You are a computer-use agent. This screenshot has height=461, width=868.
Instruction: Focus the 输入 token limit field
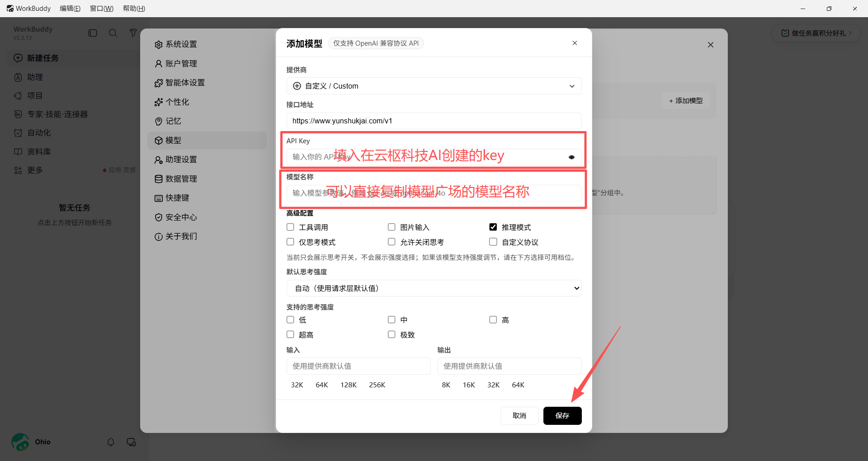point(359,366)
